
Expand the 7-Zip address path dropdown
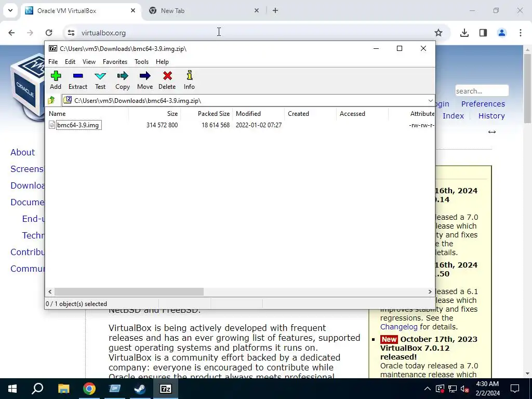point(430,100)
